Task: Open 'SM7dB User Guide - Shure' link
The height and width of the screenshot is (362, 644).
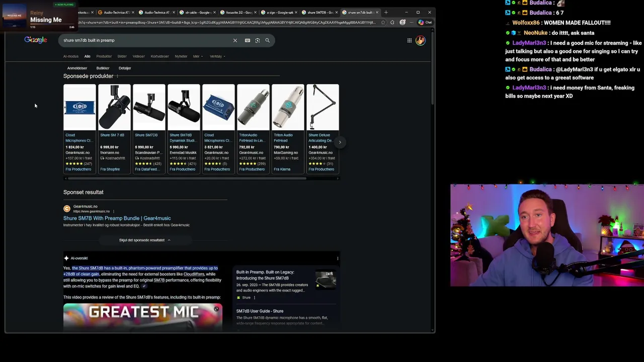Action: pyautogui.click(x=260, y=311)
